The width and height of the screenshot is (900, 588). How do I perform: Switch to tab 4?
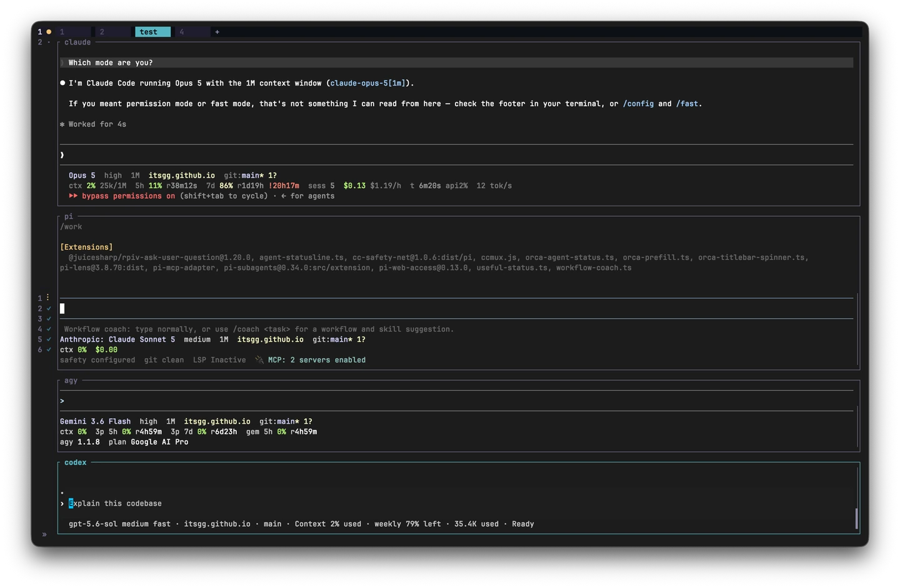[192, 32]
